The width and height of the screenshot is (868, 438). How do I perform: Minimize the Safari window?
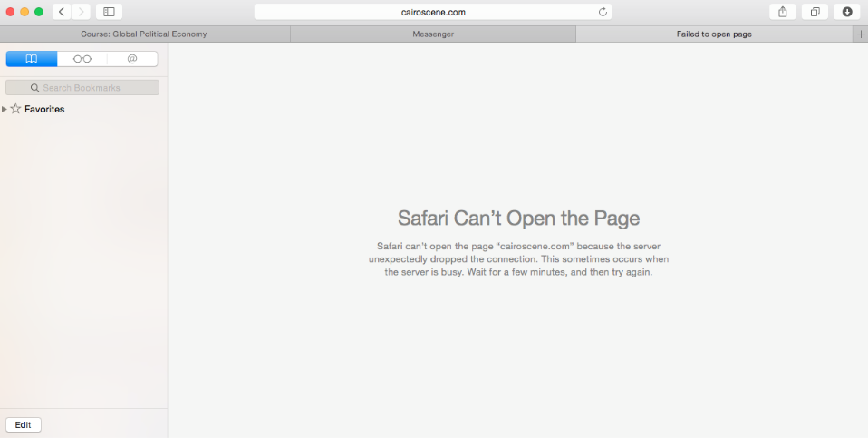(x=24, y=12)
